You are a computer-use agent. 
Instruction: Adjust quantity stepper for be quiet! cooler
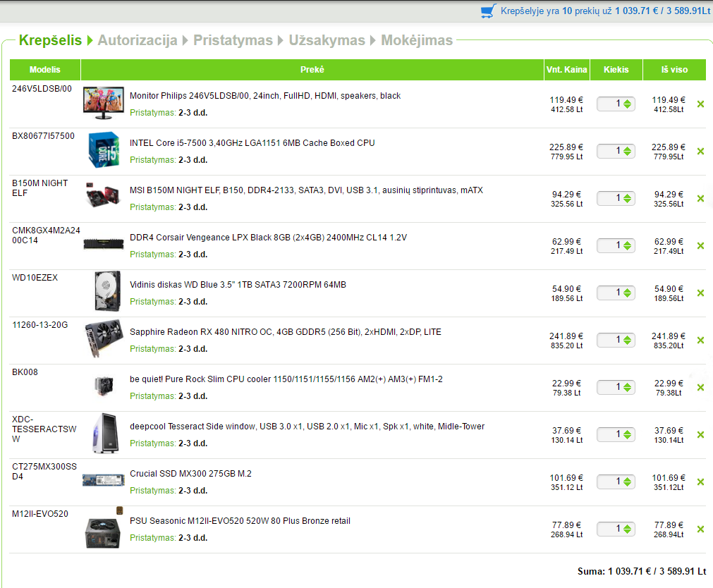(628, 388)
